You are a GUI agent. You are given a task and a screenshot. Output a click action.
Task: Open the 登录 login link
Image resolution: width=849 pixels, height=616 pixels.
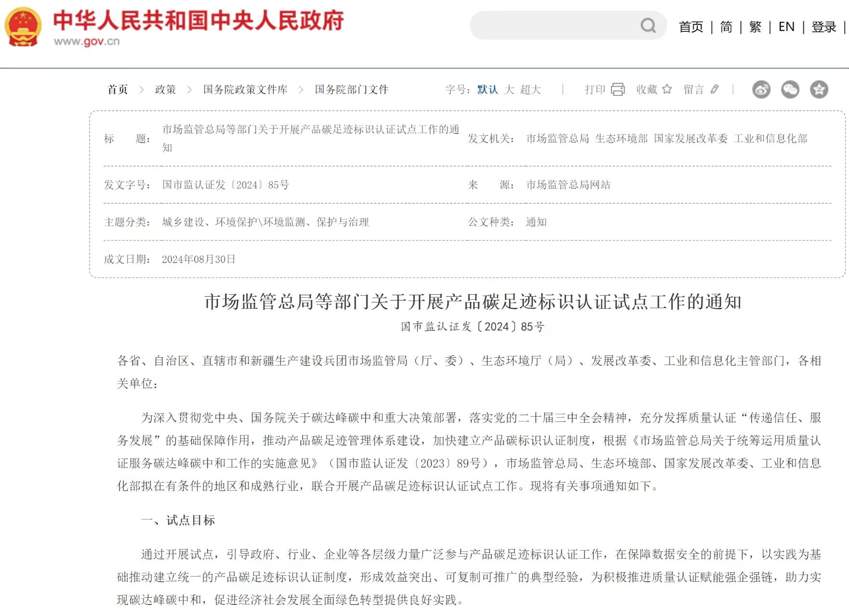click(x=823, y=27)
